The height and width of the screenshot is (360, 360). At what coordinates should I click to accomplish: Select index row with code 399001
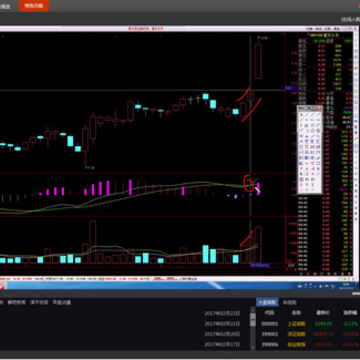[x=308, y=334]
